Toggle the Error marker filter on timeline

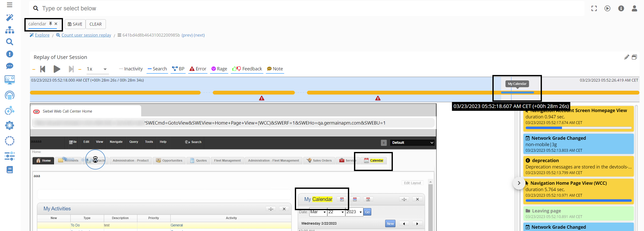pyautogui.click(x=198, y=69)
